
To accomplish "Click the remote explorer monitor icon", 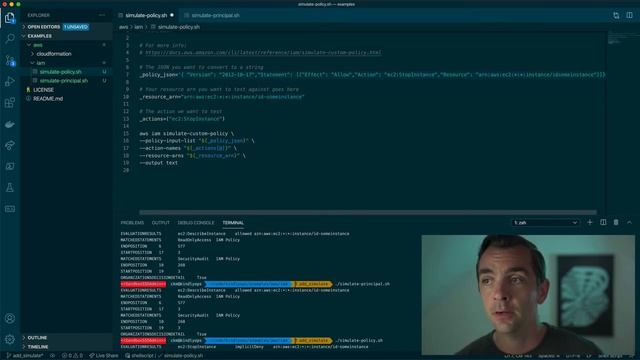I will (x=10, y=167).
